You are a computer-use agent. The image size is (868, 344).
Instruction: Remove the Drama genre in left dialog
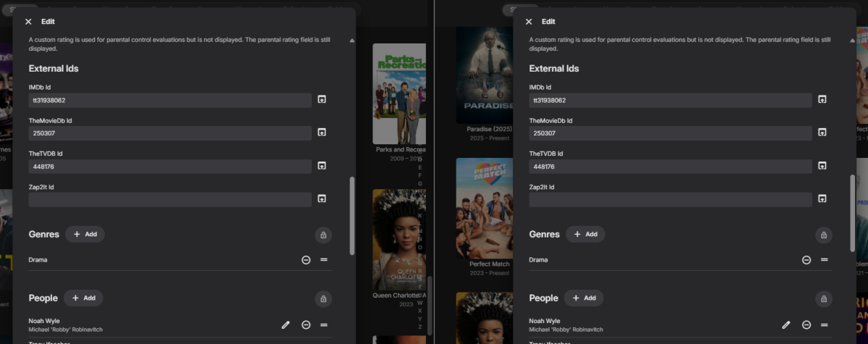(306, 260)
